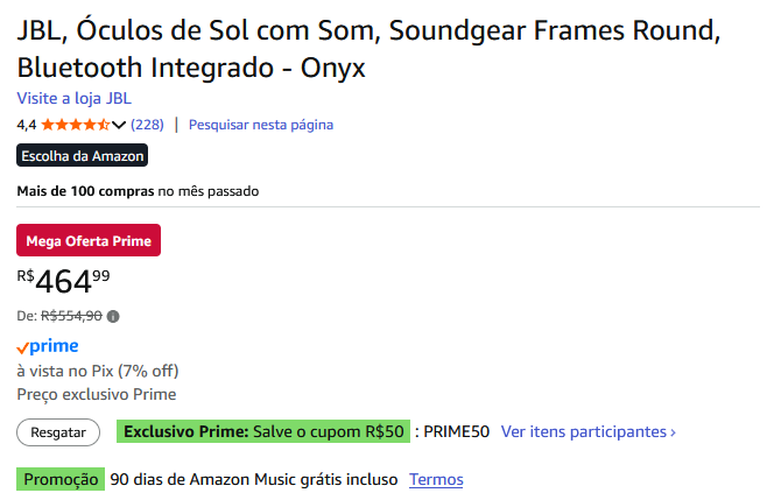Click the red 'Mega Oferta Prime' badge
This screenshot has height=500, width=774.
pos(89,241)
